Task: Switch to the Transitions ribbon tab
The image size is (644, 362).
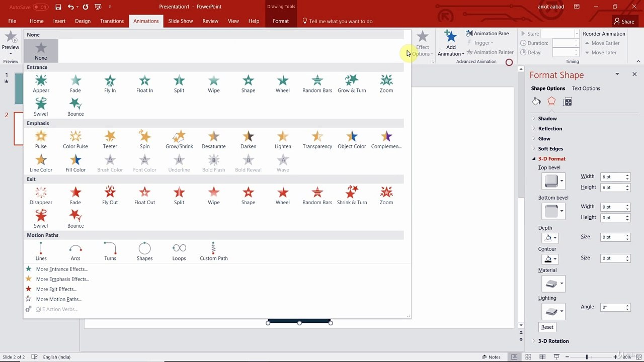Action: point(112,21)
